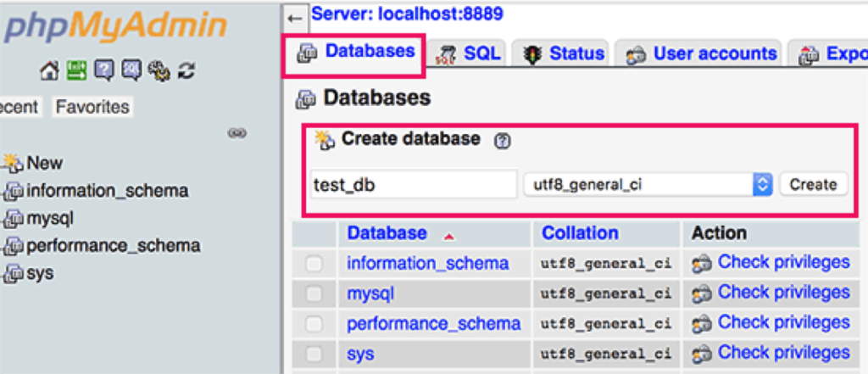The height and width of the screenshot is (374, 868).
Task: Open the SQL tab
Action: pyautogui.click(x=468, y=53)
